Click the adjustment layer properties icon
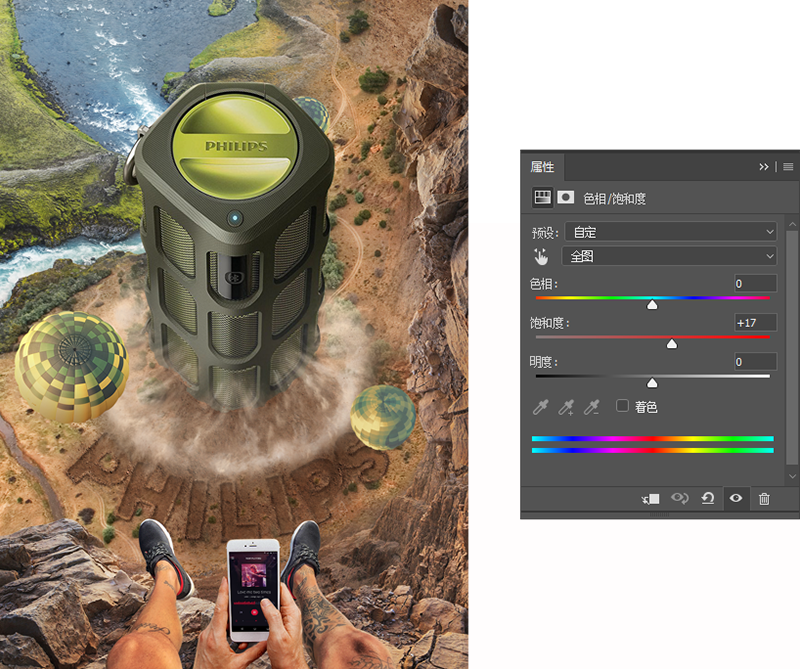The width and height of the screenshot is (800, 669). click(542, 197)
